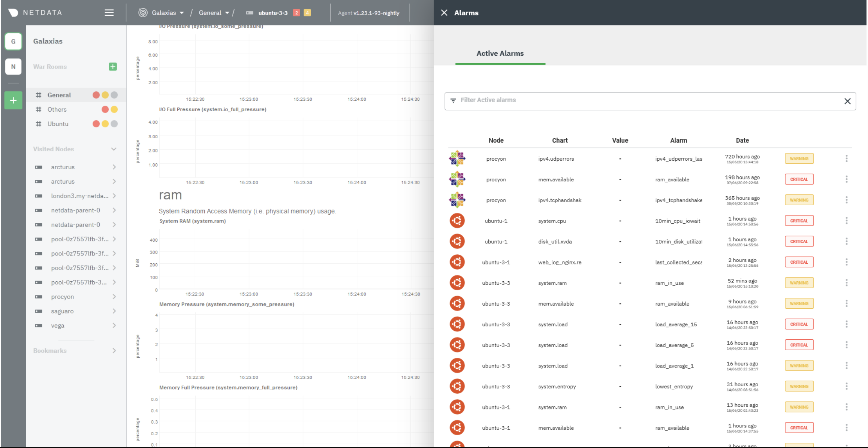Select the Others war room
This screenshot has height=448, width=868.
tap(57, 109)
